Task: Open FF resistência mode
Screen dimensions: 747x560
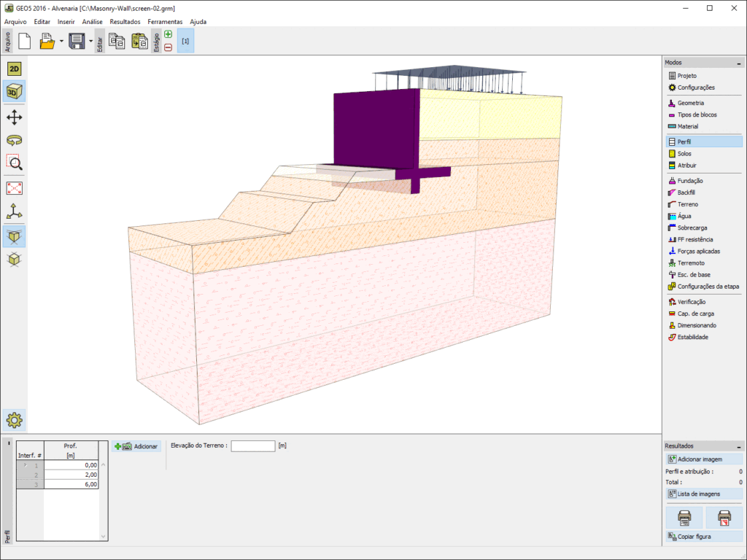Action: (x=704, y=239)
